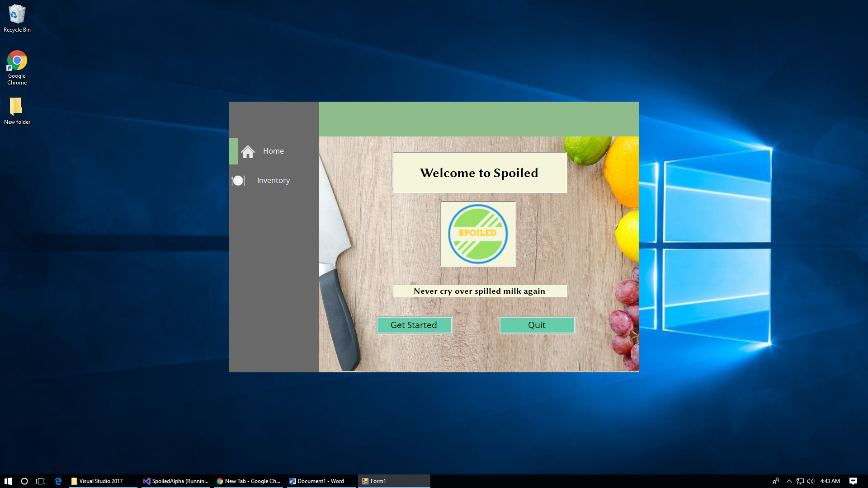The height and width of the screenshot is (488, 868).
Task: Open the Inventory menu item
Action: [273, 181]
